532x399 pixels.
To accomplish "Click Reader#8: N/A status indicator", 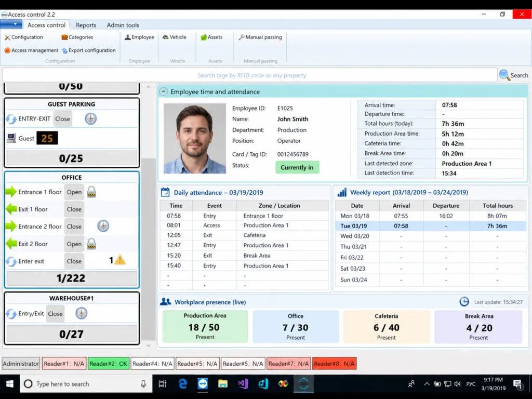I will pyautogui.click(x=334, y=363).
